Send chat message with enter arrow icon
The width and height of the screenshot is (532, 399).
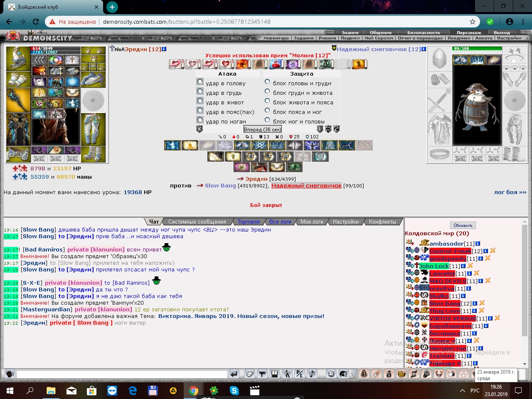(x=234, y=374)
